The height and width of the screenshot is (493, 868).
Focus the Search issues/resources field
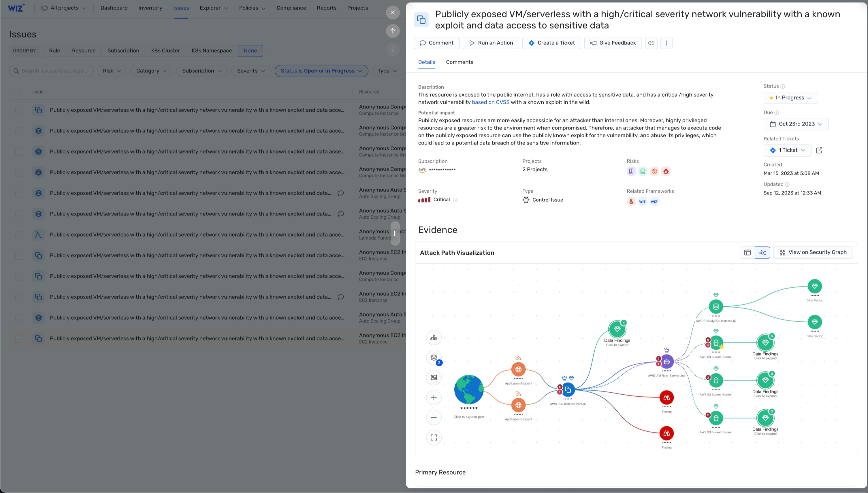click(51, 71)
